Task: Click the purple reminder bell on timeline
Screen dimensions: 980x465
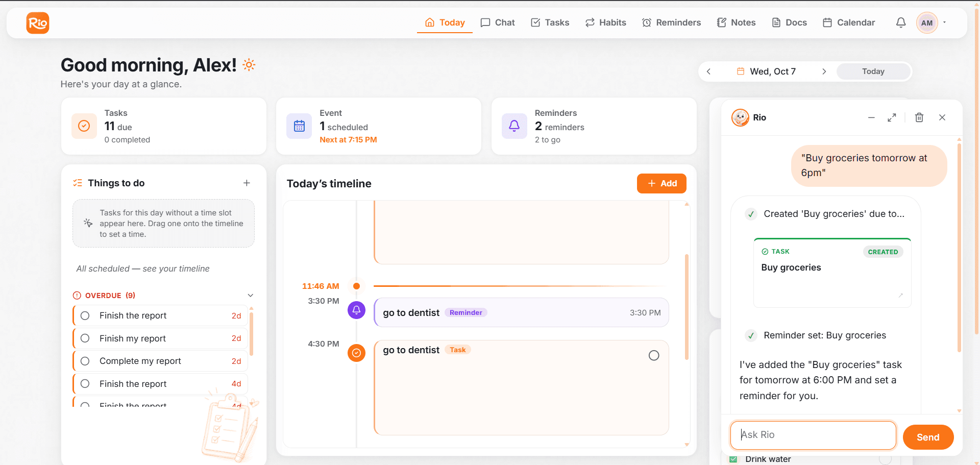Action: click(356, 310)
